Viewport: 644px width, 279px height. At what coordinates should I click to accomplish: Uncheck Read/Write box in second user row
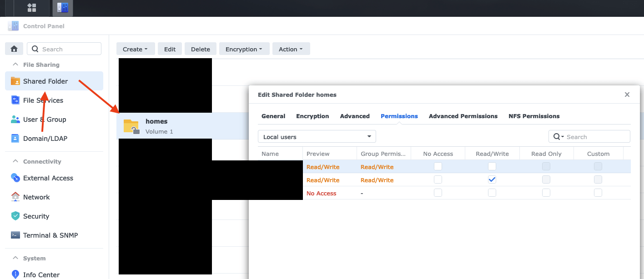coord(492,180)
